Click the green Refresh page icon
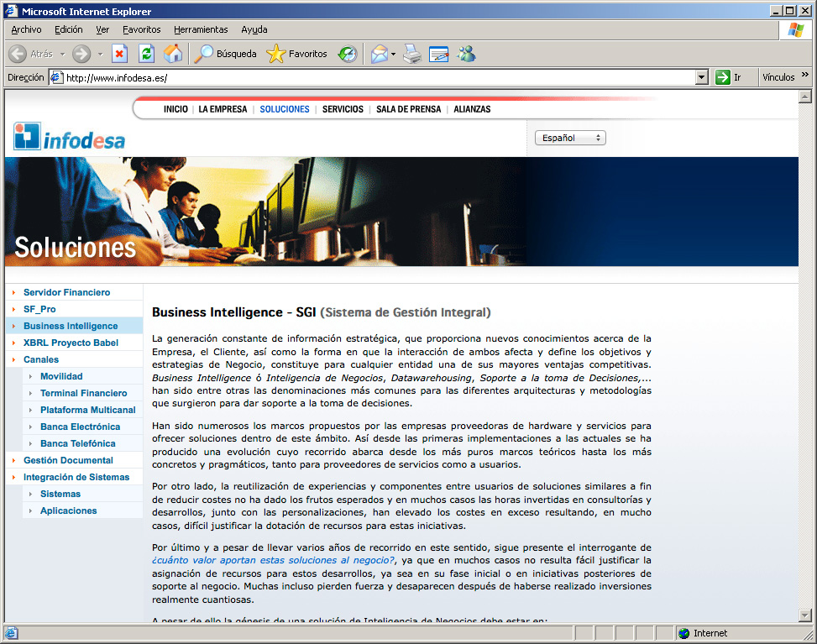The width and height of the screenshot is (817, 644). [x=146, y=54]
